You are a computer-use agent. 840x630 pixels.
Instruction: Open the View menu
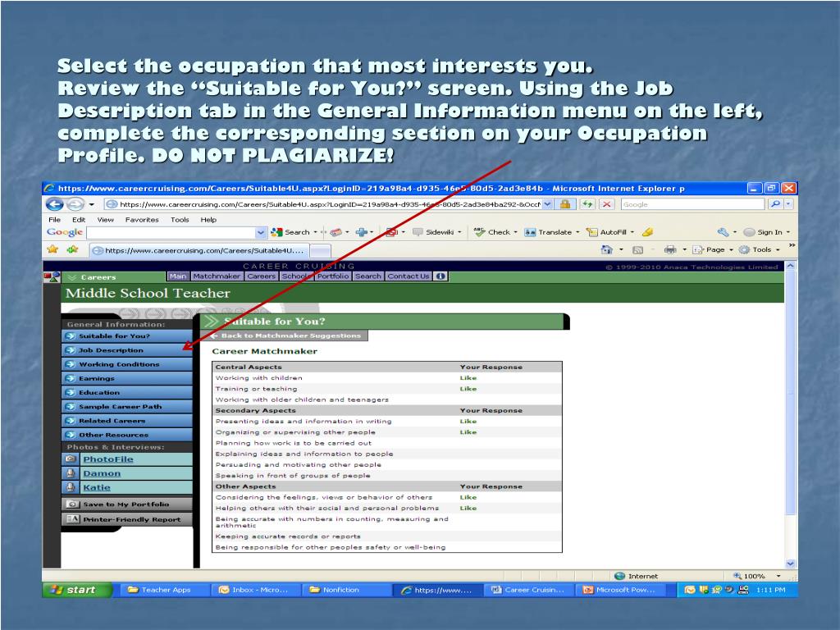(106, 220)
